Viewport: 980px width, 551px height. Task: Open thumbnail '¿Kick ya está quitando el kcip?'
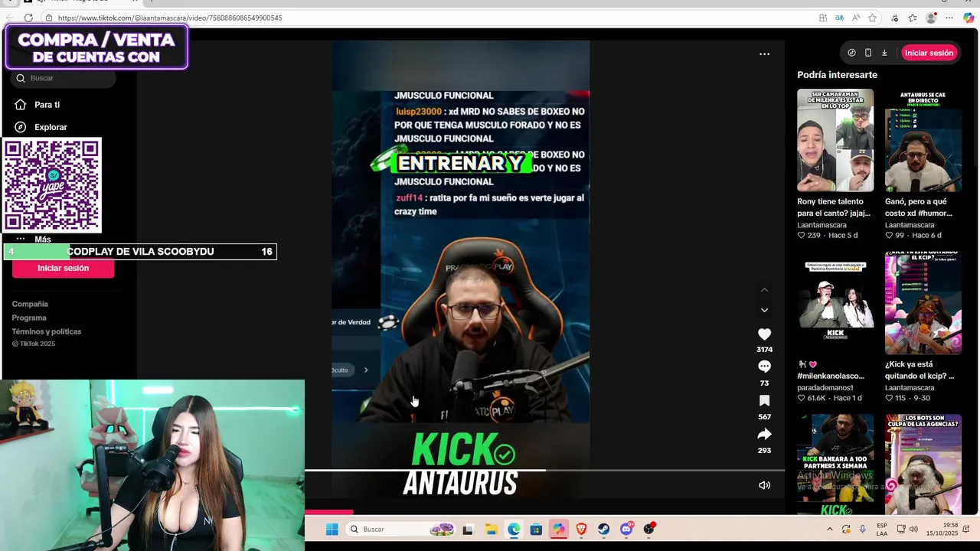coord(923,303)
